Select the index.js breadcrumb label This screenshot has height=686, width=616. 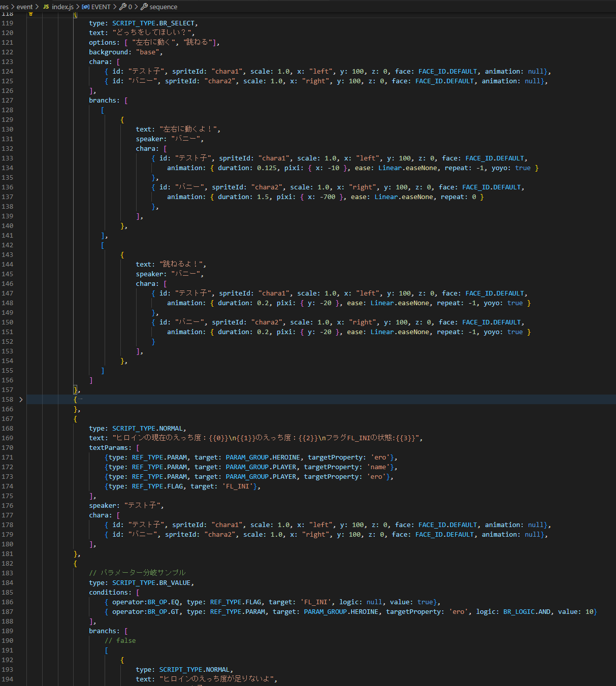[x=62, y=7]
